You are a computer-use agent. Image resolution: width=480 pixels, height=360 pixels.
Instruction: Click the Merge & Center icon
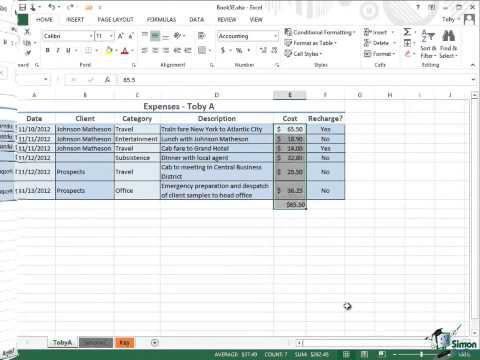point(202,50)
